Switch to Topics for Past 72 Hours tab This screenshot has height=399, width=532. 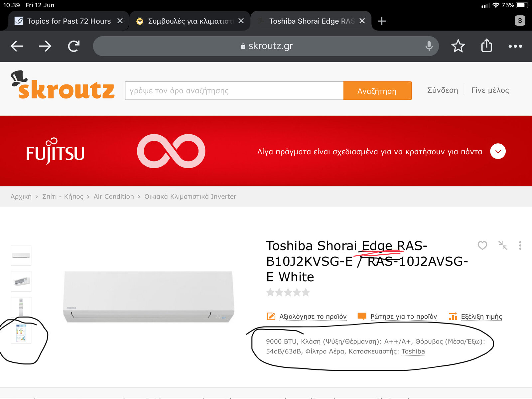[68, 21]
